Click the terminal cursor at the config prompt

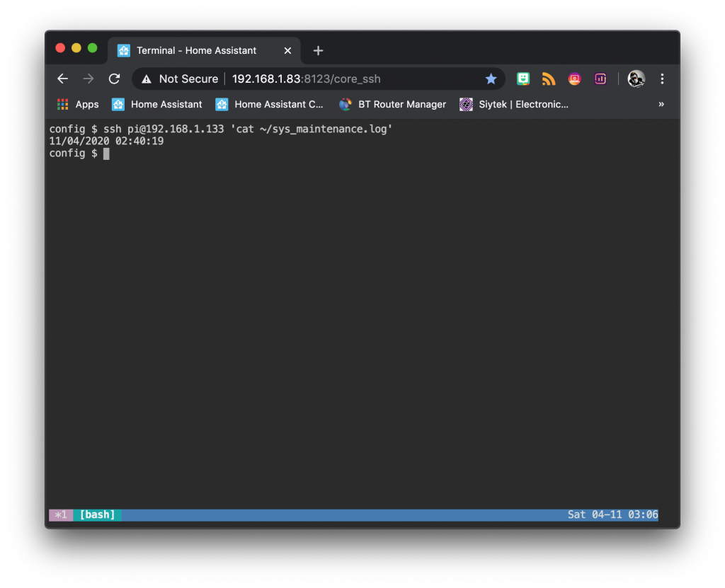point(106,154)
